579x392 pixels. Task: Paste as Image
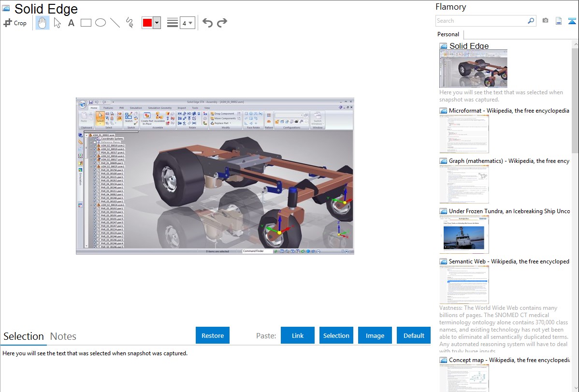pyautogui.click(x=375, y=335)
